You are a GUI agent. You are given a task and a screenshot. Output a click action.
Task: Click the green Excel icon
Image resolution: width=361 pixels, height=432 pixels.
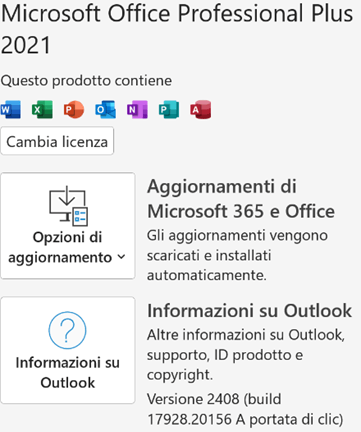tap(42, 109)
